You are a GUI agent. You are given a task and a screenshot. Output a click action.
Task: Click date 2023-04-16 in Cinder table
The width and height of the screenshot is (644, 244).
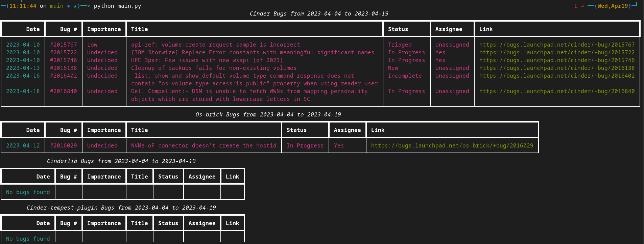pos(23,76)
